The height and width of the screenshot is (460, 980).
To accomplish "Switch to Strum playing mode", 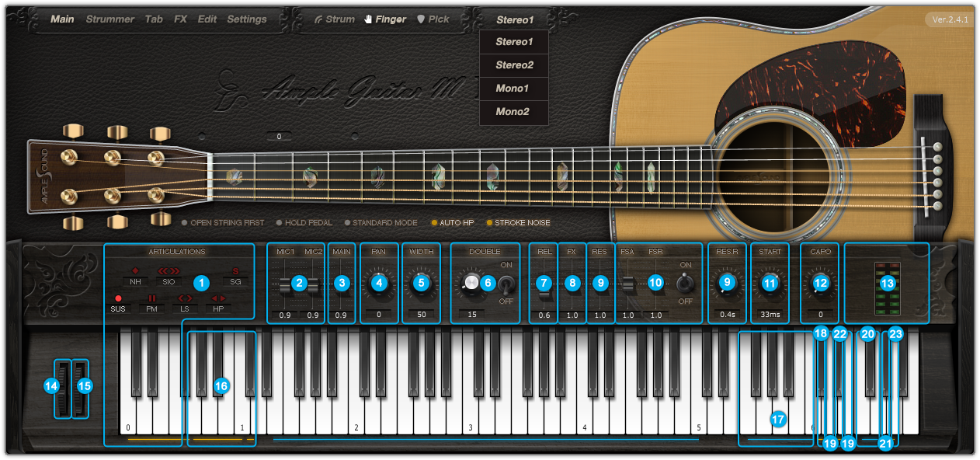I will (335, 19).
